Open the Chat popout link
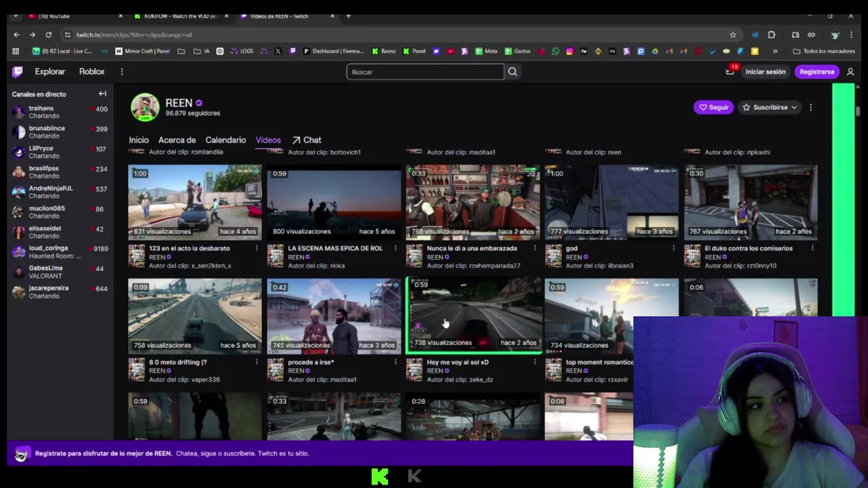Screen dimensions: 868x488 (307, 140)
